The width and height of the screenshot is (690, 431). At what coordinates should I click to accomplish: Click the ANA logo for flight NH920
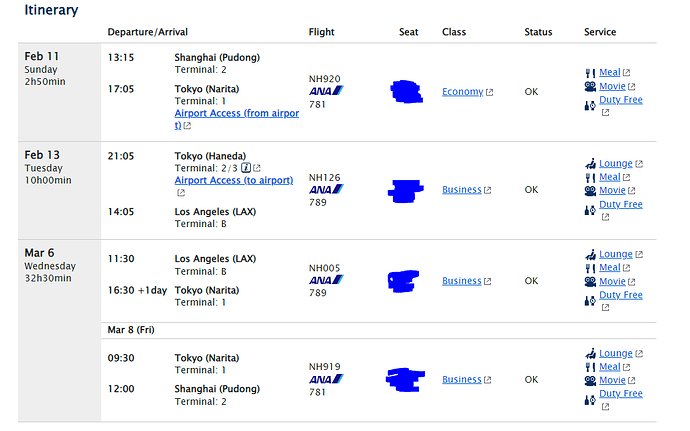326,91
